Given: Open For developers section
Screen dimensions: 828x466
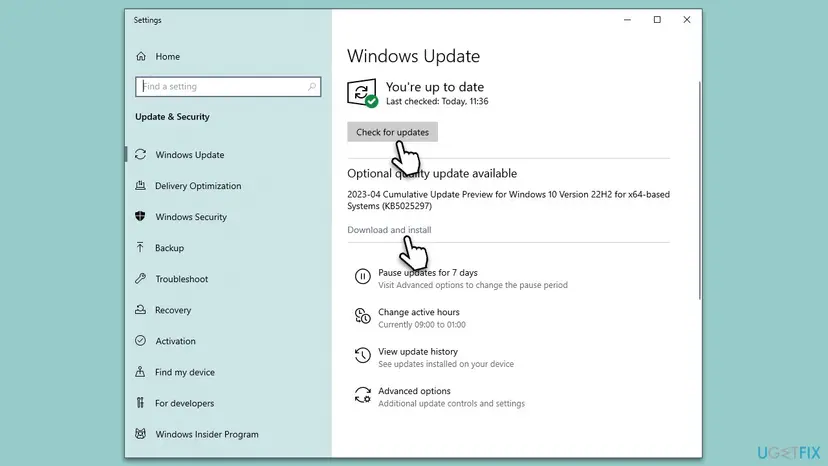Looking at the screenshot, I should [x=184, y=403].
